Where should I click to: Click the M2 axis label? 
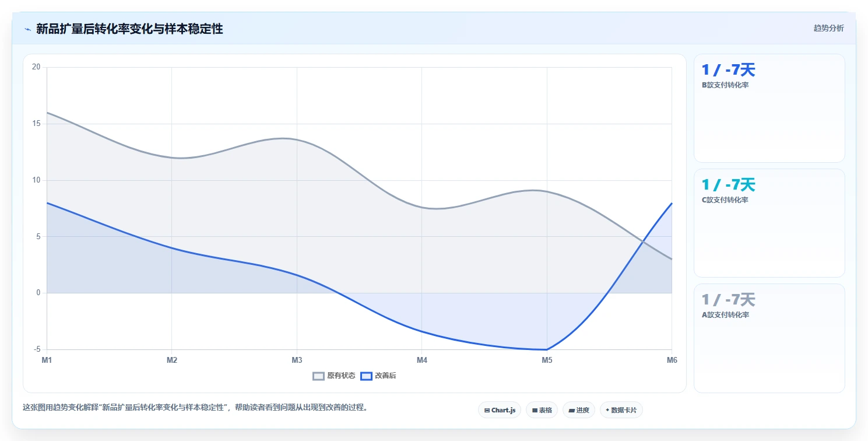tap(172, 360)
